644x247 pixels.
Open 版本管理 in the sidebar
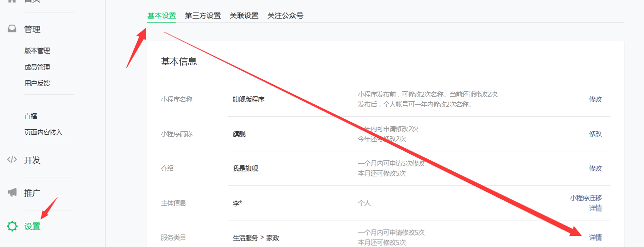coord(37,51)
